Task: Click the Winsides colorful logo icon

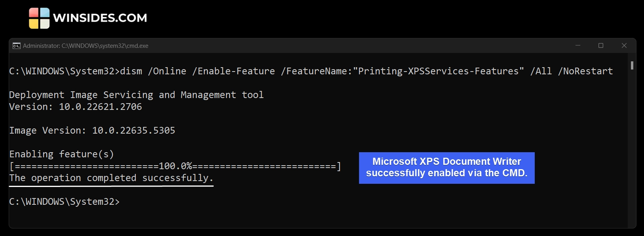Action: (39, 18)
